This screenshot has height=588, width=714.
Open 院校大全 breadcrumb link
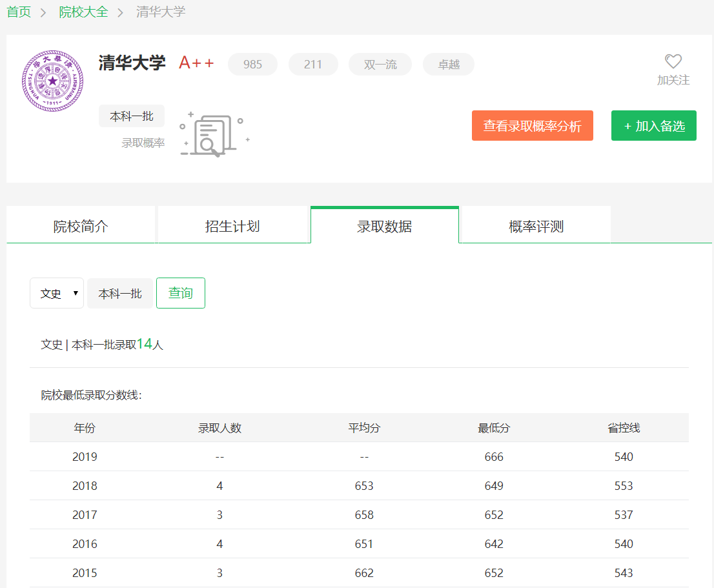[x=83, y=12]
